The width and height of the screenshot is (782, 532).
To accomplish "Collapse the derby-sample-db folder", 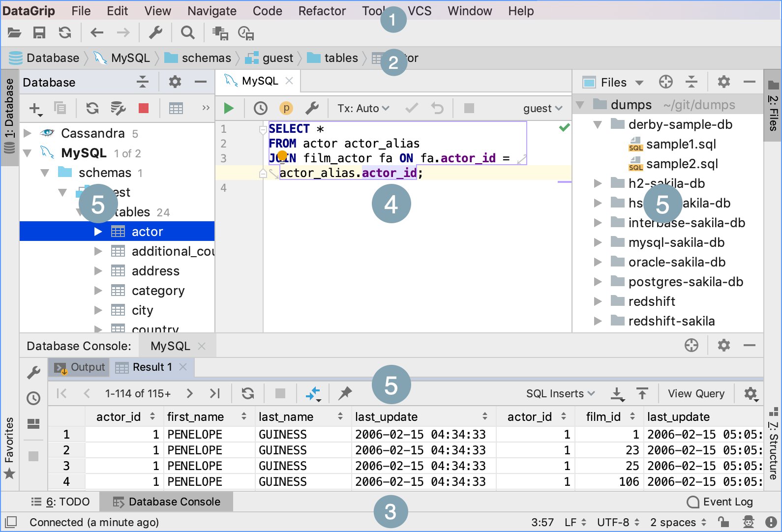I will point(598,124).
